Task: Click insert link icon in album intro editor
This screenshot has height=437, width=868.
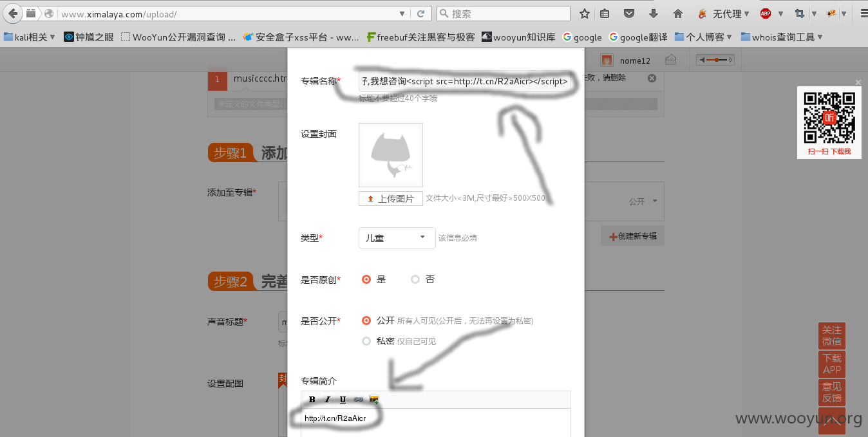Action: click(359, 400)
